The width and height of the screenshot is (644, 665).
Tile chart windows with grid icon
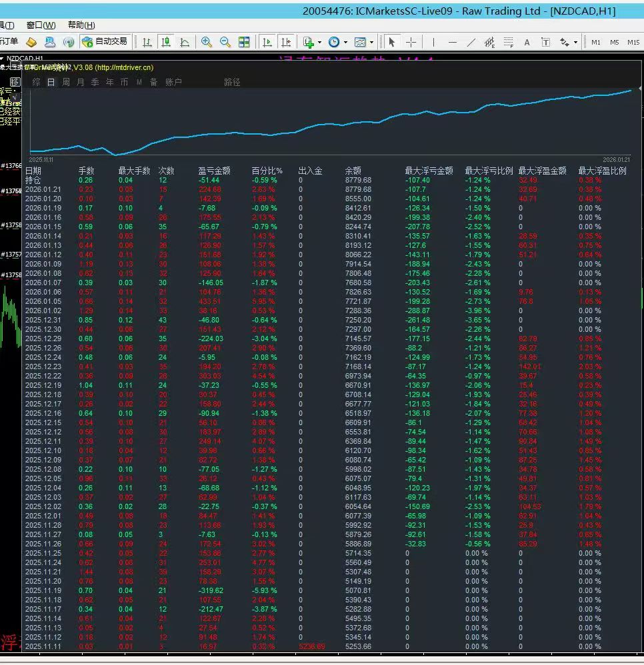point(244,42)
